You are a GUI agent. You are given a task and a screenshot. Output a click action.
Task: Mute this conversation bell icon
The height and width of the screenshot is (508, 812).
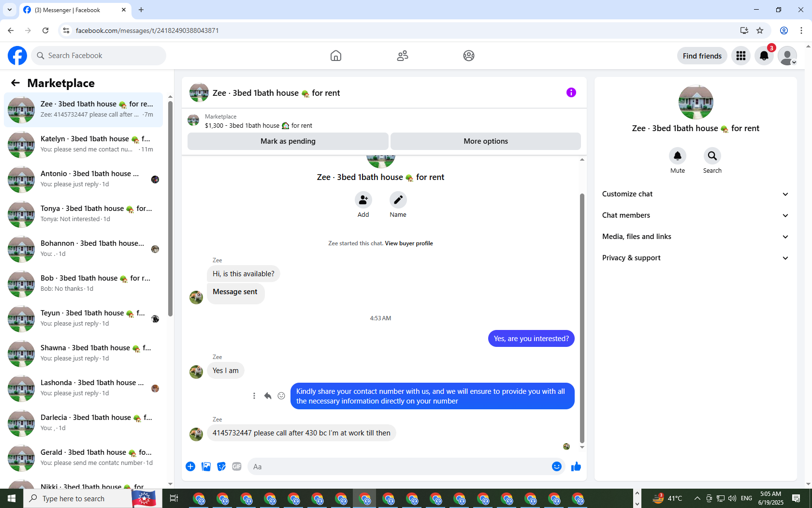pyautogui.click(x=678, y=156)
